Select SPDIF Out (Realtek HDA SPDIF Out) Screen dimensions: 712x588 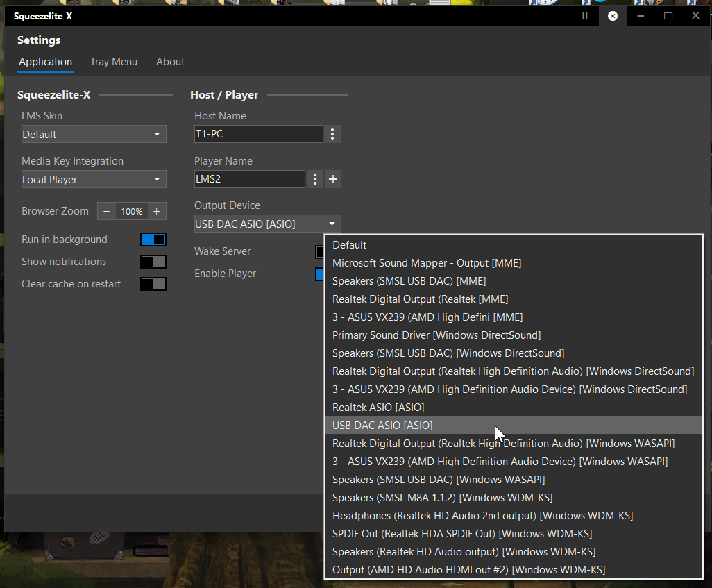514,533
